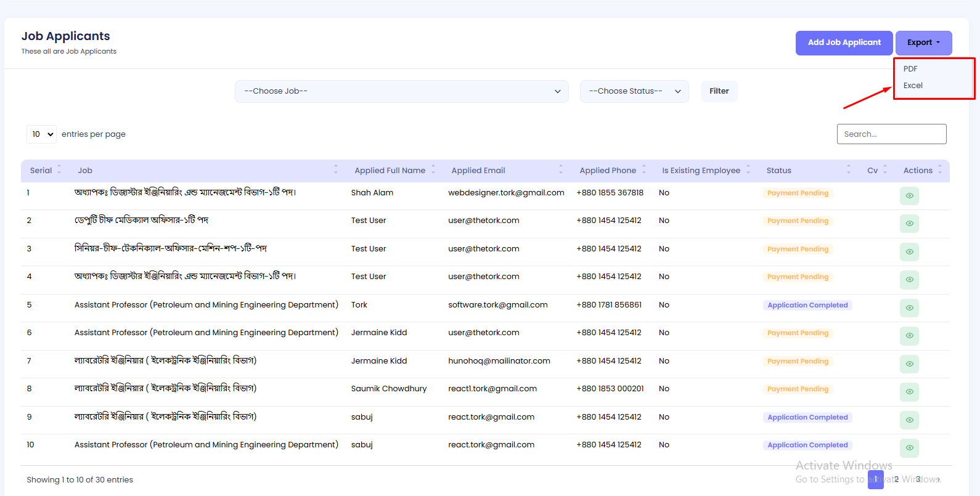Change entries per page selector
Viewport: 980px width, 496px height.
pyautogui.click(x=41, y=134)
